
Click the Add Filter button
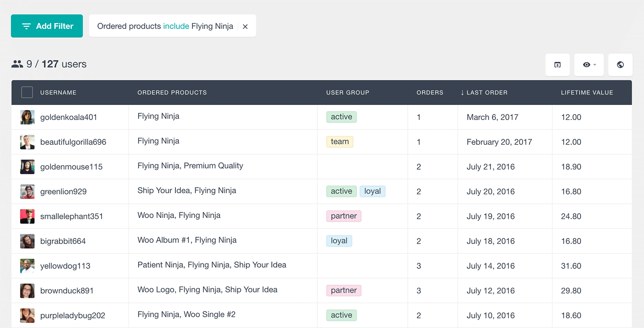47,26
